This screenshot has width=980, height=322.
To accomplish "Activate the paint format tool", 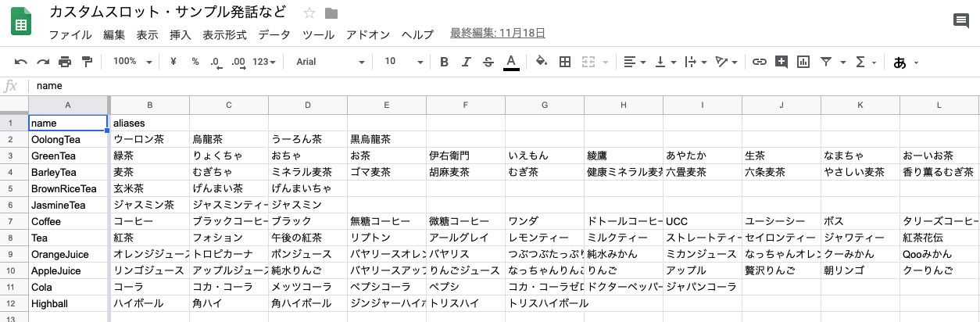I will [x=87, y=62].
